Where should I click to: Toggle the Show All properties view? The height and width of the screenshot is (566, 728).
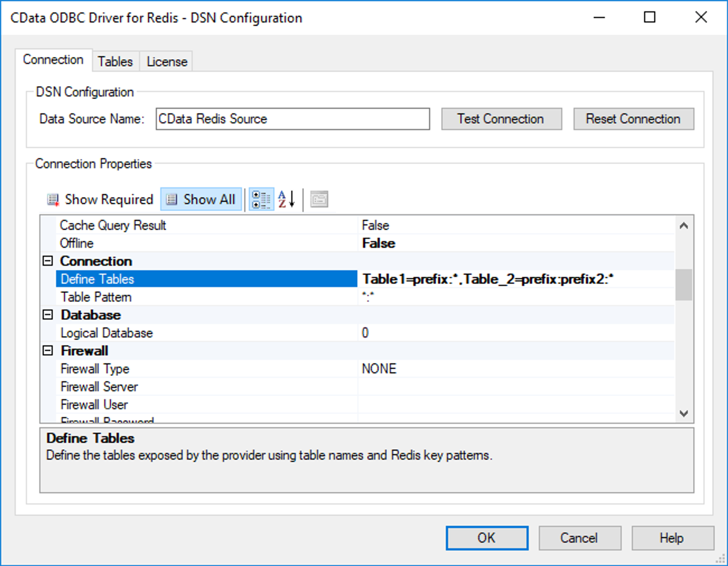point(201,199)
